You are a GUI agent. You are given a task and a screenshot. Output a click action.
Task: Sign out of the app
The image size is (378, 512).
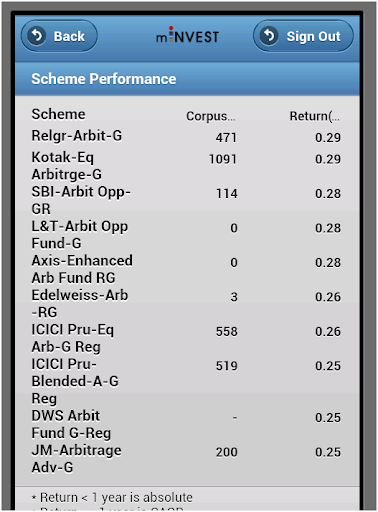[x=303, y=36]
